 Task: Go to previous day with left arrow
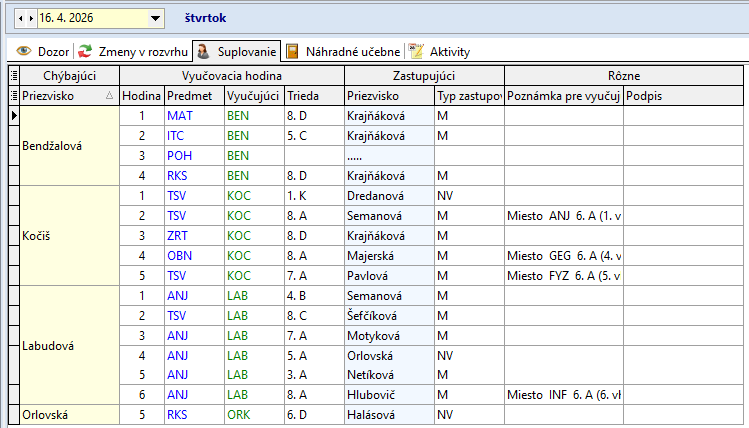22,18
